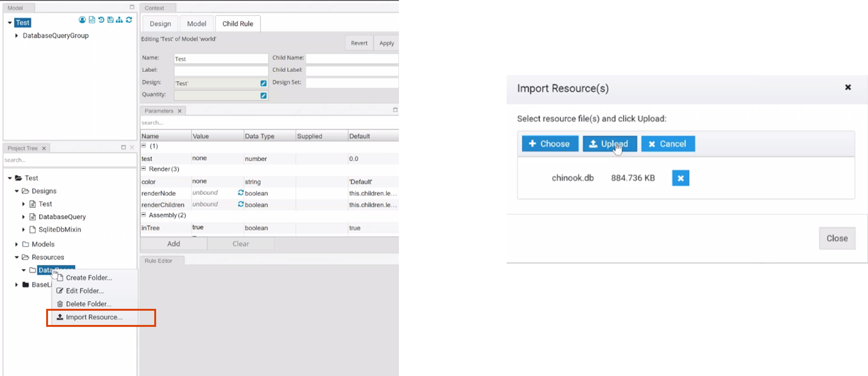The image size is (868, 376).
Task: Expand the Test design in Project Tree
Action: [23, 204]
